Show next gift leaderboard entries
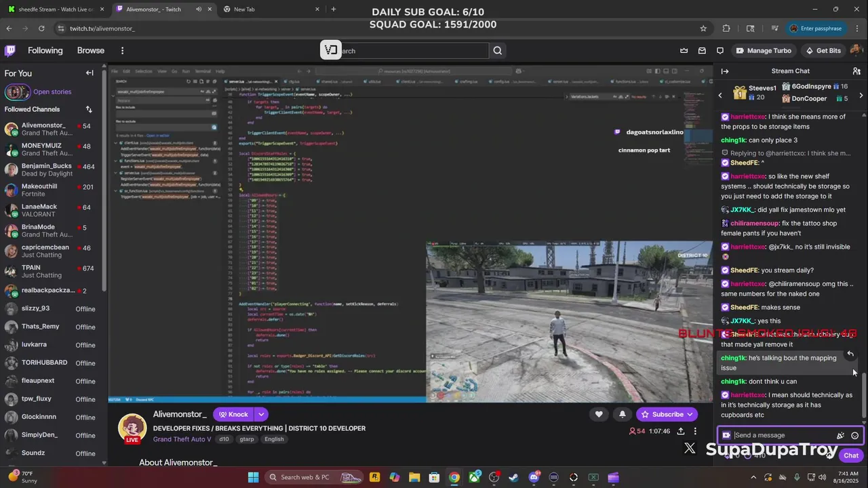Screen dimensions: 868x488 [x=861, y=96]
